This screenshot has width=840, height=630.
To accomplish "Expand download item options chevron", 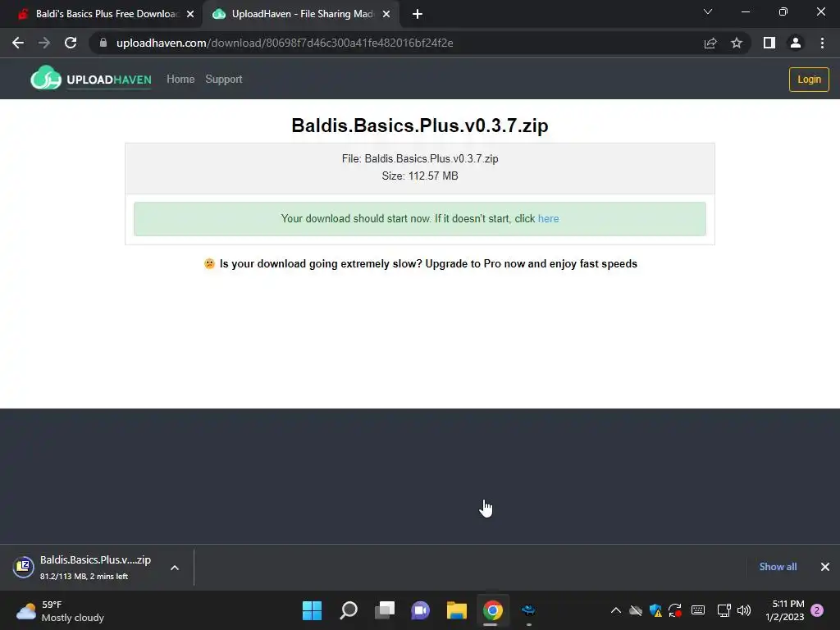I will click(x=175, y=568).
